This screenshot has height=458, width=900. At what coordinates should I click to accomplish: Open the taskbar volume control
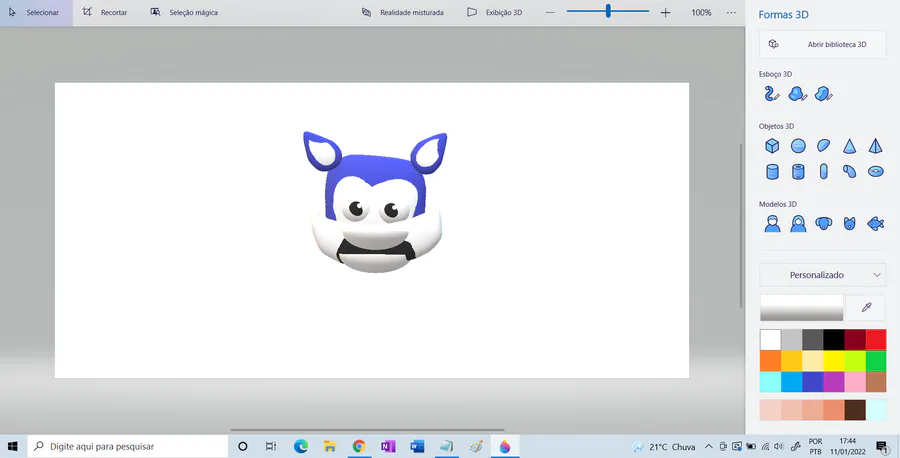(x=779, y=447)
